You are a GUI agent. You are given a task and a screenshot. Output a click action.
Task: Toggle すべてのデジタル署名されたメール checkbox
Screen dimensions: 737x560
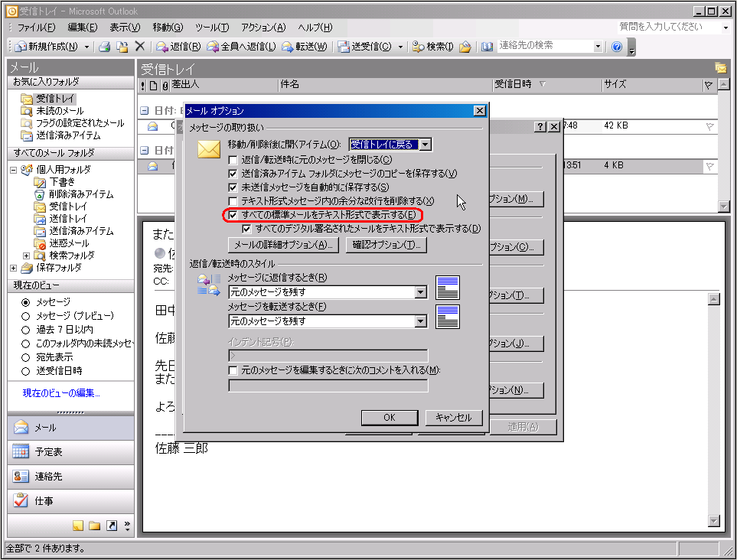246,229
